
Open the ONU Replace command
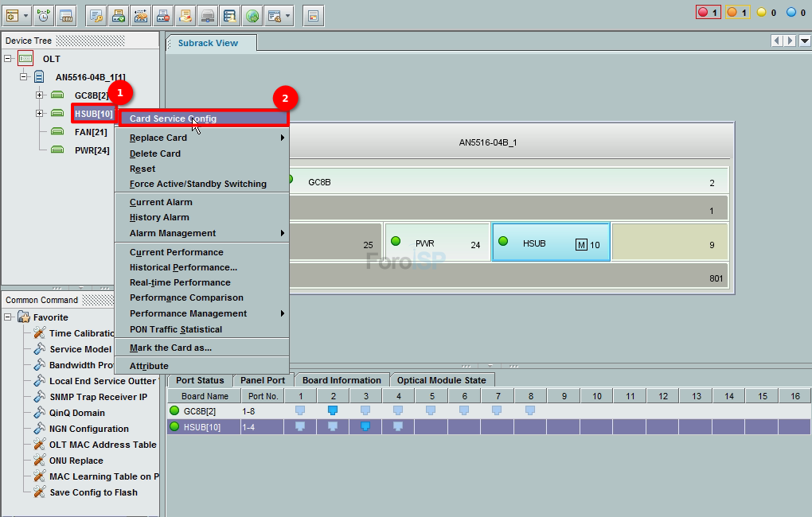pyautogui.click(x=76, y=461)
